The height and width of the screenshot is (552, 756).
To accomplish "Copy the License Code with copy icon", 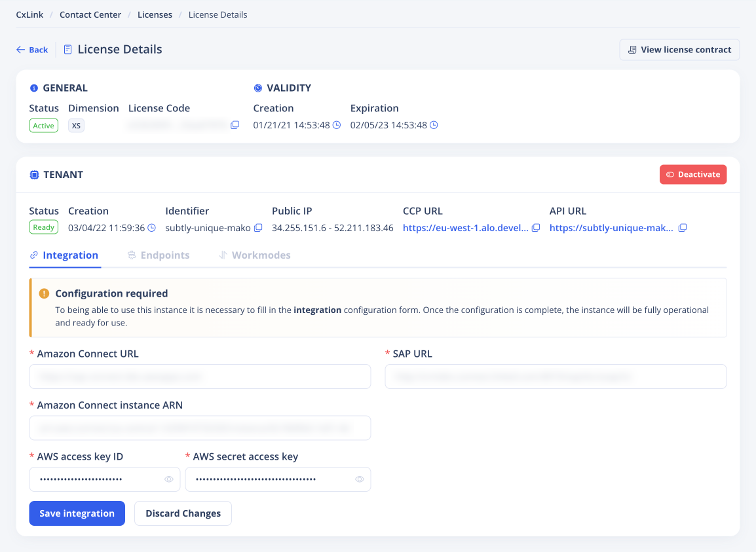I will (x=235, y=125).
